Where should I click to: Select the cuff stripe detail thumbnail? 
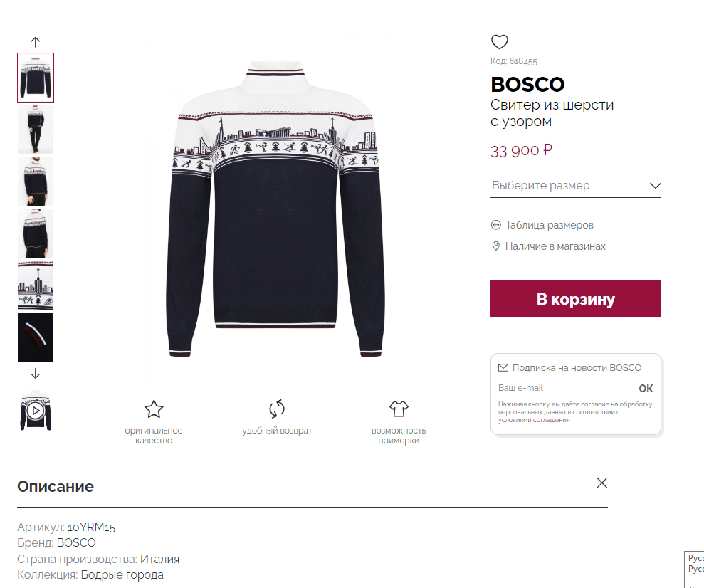[x=36, y=337]
